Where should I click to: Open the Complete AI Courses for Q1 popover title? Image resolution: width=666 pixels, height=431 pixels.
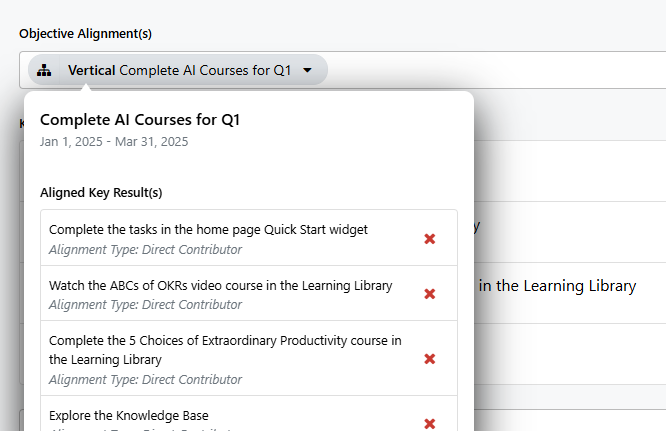click(140, 120)
